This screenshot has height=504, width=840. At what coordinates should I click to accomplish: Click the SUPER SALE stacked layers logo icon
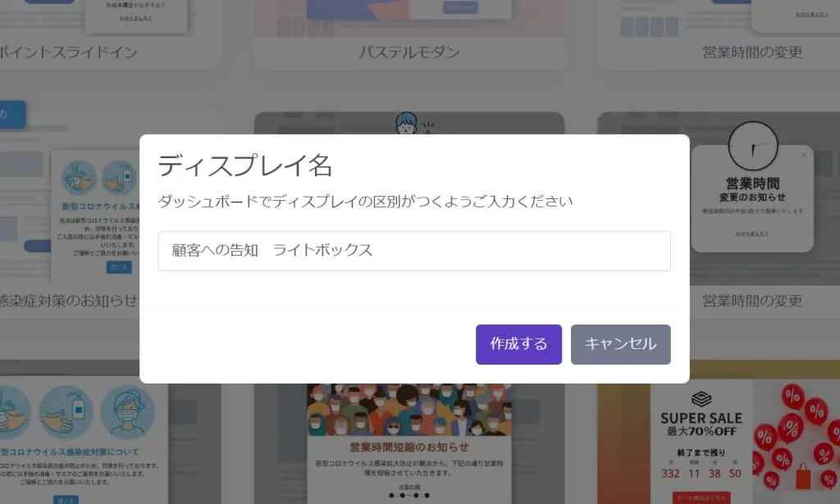click(x=701, y=399)
